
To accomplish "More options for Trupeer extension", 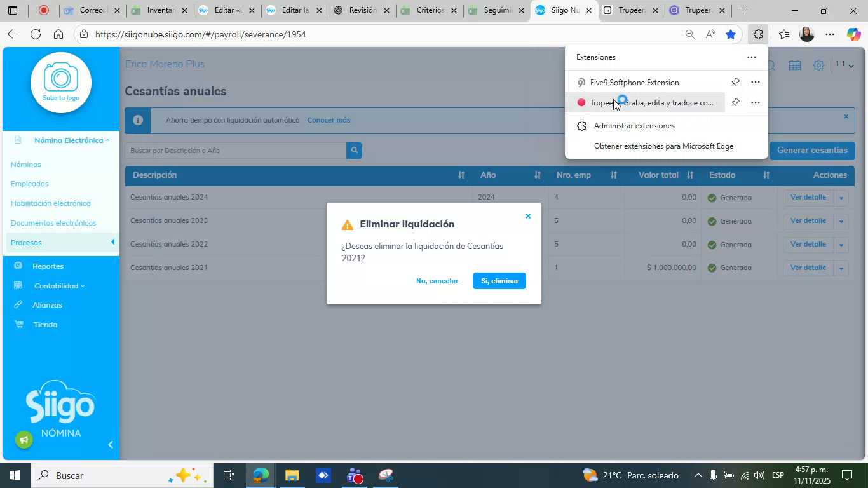I will [x=755, y=102].
